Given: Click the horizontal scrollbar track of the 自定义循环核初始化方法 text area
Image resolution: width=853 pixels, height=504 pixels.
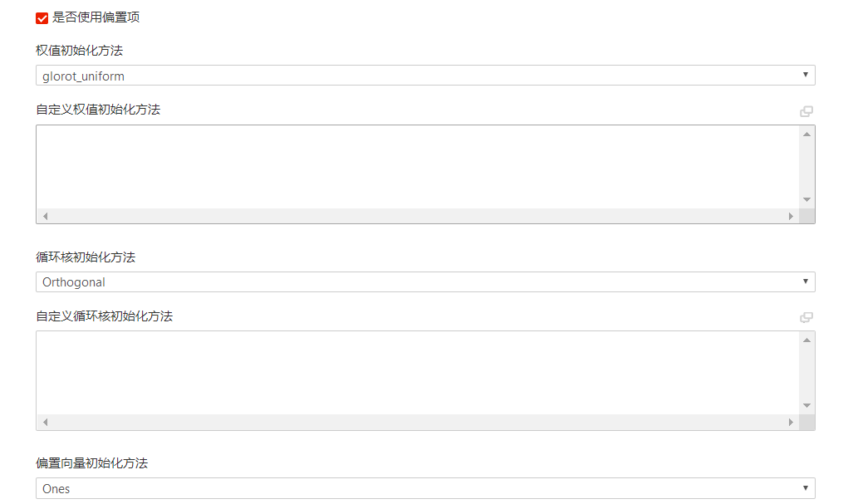Looking at the screenshot, I should click(418, 422).
